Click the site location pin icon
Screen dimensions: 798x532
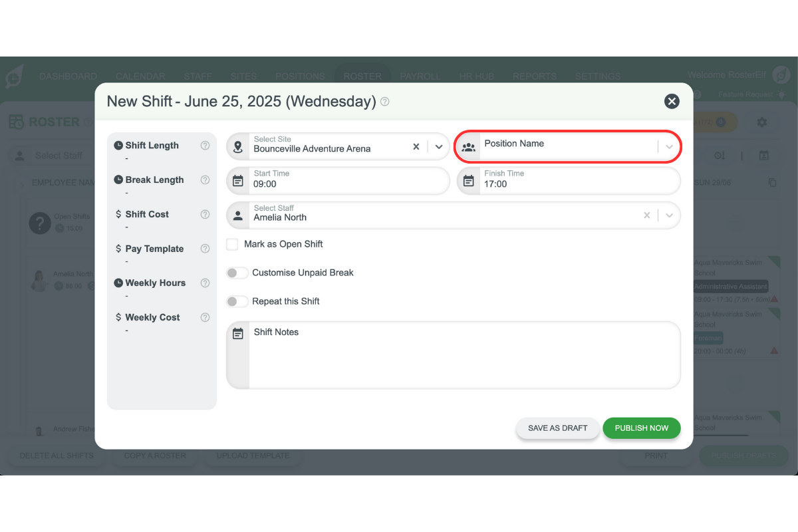[237, 146]
